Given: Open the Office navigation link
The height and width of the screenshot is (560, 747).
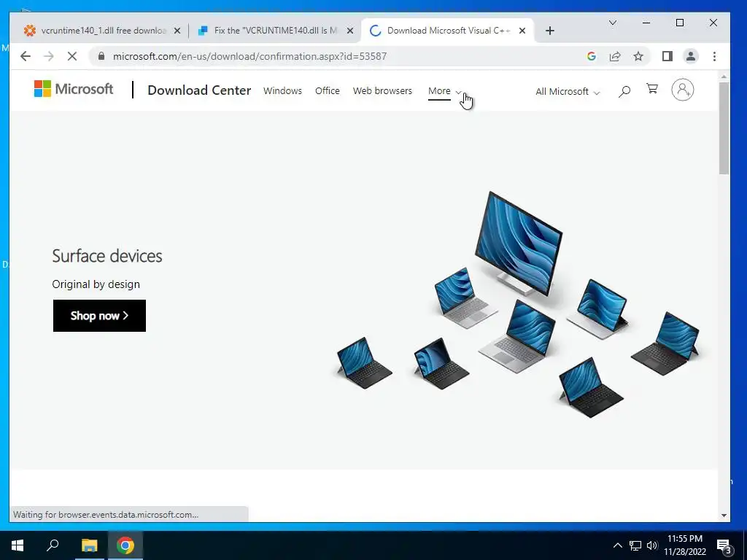Looking at the screenshot, I should tap(328, 91).
